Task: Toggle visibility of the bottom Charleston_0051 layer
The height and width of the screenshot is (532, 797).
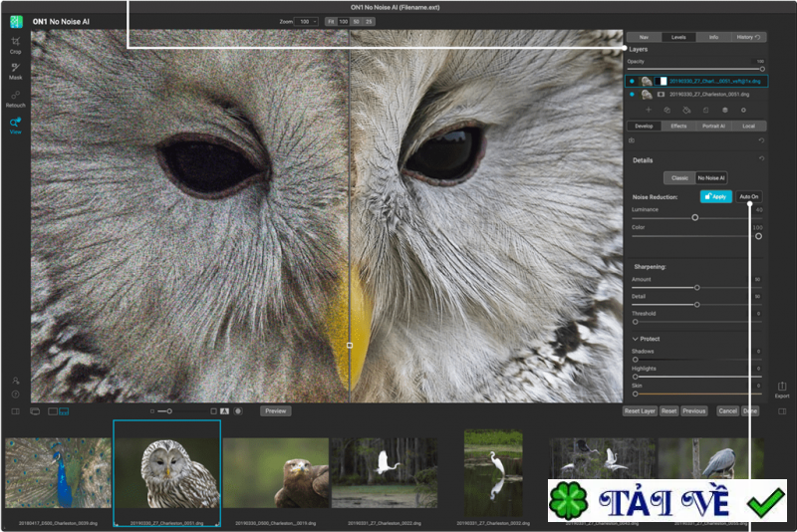Action: point(633,95)
